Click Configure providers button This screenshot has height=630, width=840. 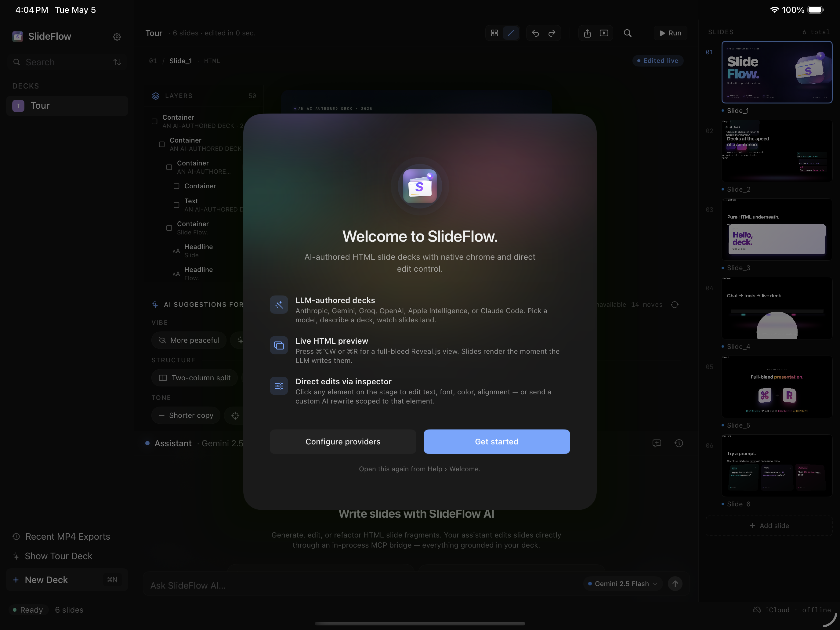pos(343,442)
